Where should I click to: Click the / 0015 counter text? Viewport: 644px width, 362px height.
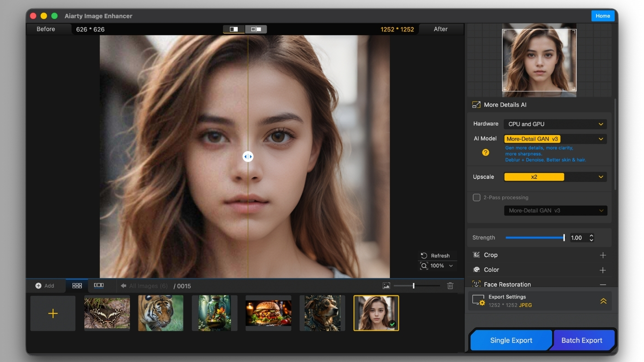pos(182,286)
